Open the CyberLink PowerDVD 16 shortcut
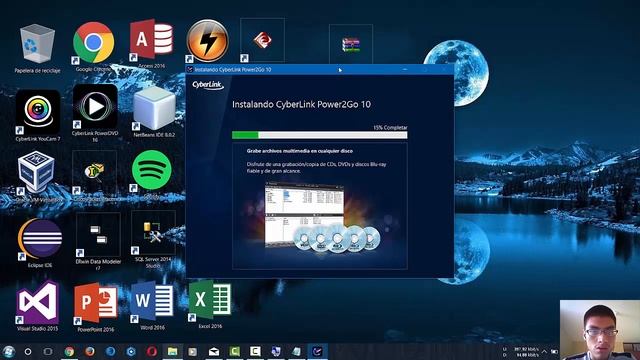The height and width of the screenshot is (360, 640). [95, 107]
